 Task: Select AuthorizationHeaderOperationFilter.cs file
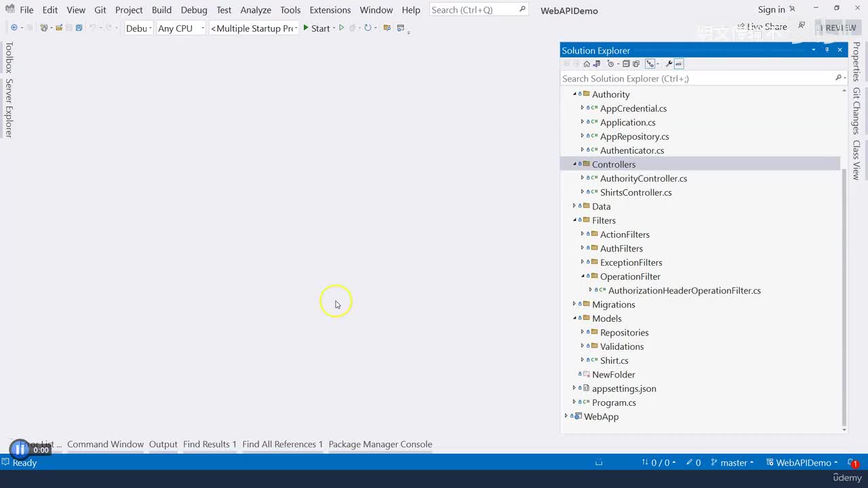pos(684,290)
